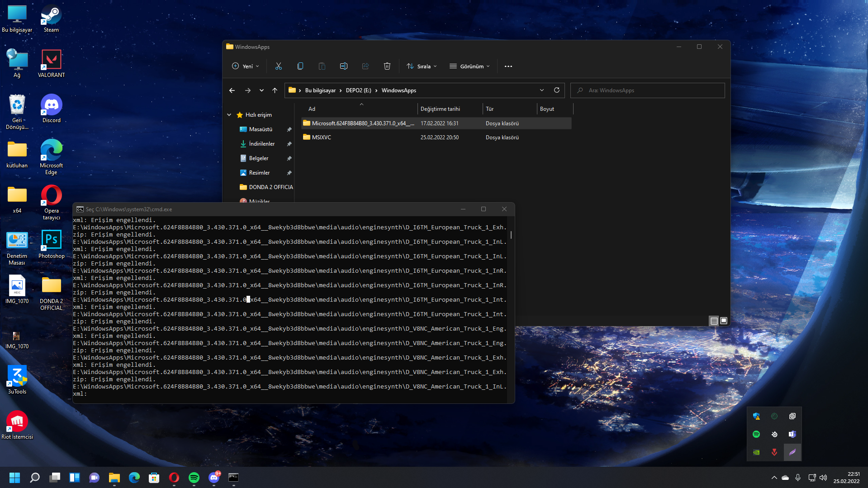Select İndirilenler in the navigation pane
This screenshot has height=488, width=868.
point(261,144)
